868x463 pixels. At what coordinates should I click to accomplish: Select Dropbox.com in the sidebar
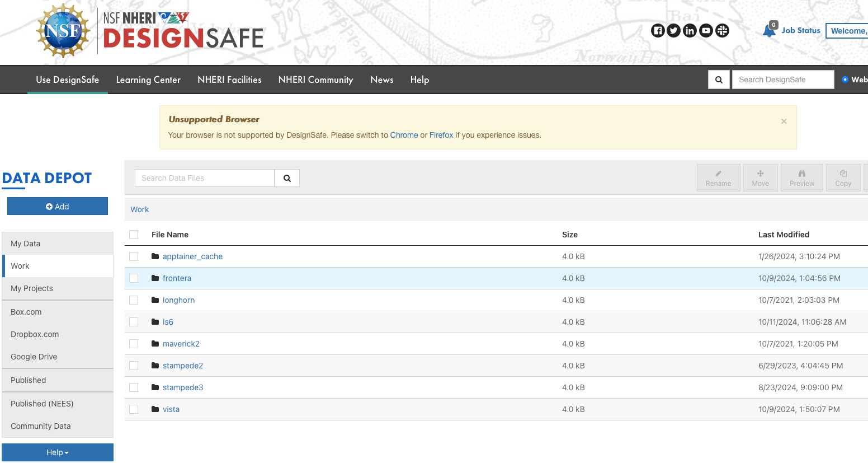[x=58, y=334]
